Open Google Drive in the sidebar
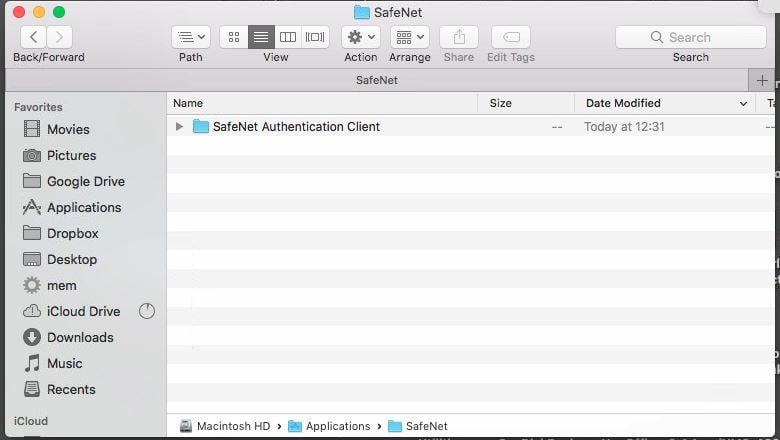Viewport: 780px width, 440px height. click(74, 181)
